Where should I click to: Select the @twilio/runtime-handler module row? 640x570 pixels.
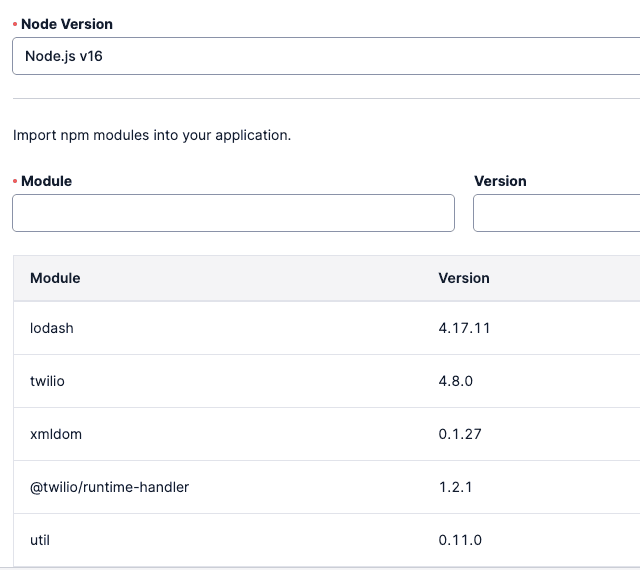click(x=109, y=487)
